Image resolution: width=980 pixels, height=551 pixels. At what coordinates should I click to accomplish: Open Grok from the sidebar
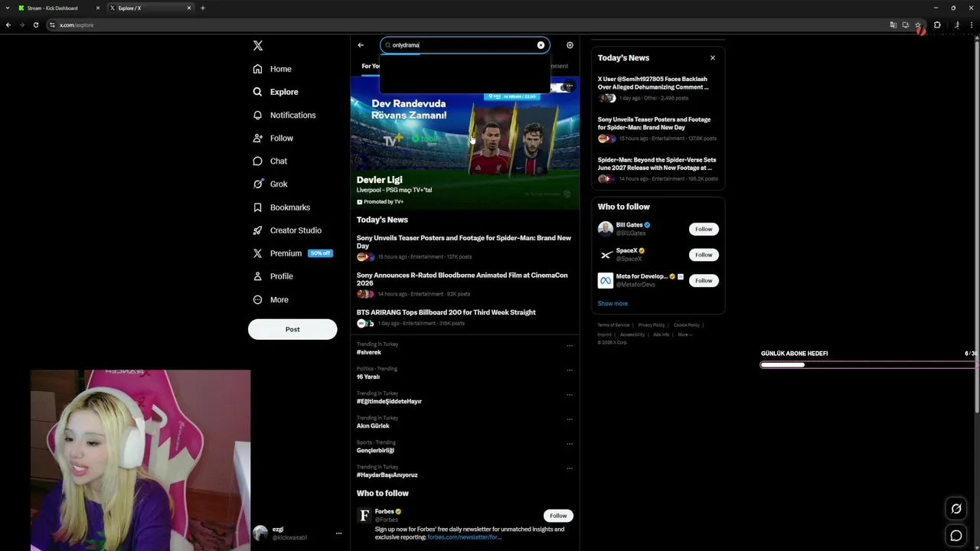tap(270, 184)
